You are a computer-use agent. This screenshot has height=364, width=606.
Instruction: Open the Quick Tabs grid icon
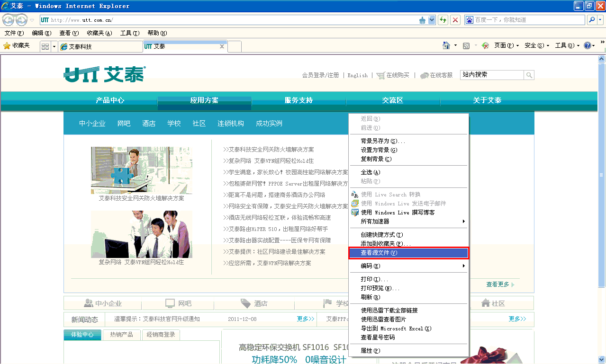45,46
